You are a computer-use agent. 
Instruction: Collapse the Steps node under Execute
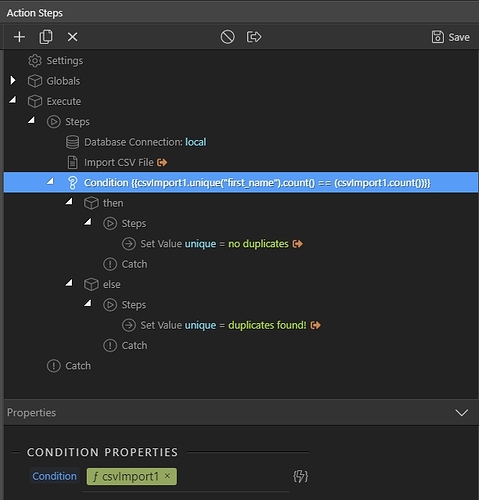click(x=32, y=120)
